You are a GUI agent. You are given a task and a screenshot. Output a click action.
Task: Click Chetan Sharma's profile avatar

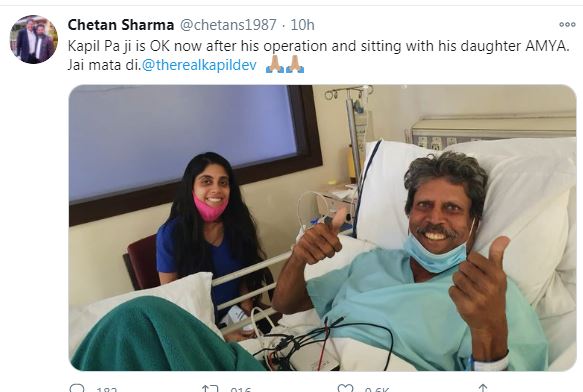coord(33,39)
